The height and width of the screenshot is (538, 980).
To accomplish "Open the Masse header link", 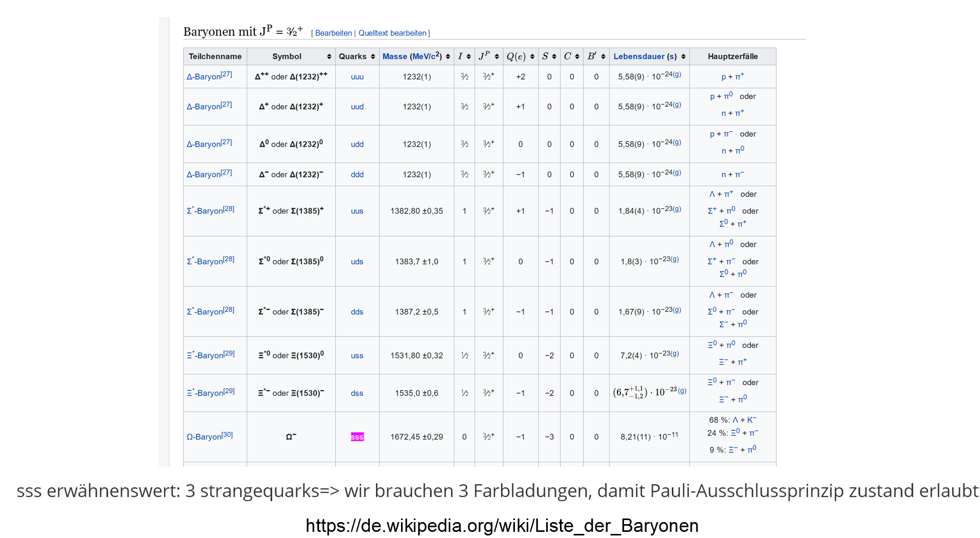I will click(395, 56).
